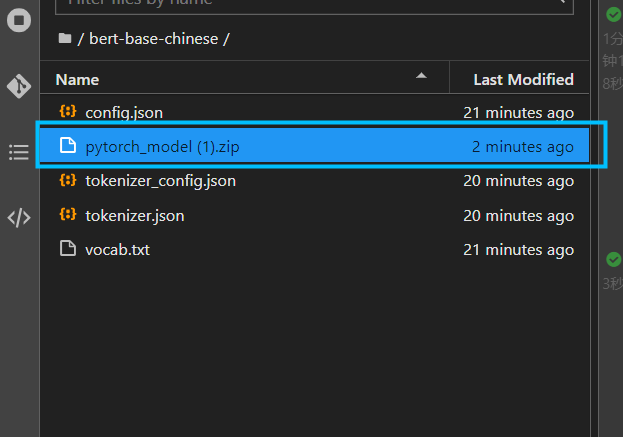
Task: Click the code brackets sidebar icon
Action: [x=19, y=218]
